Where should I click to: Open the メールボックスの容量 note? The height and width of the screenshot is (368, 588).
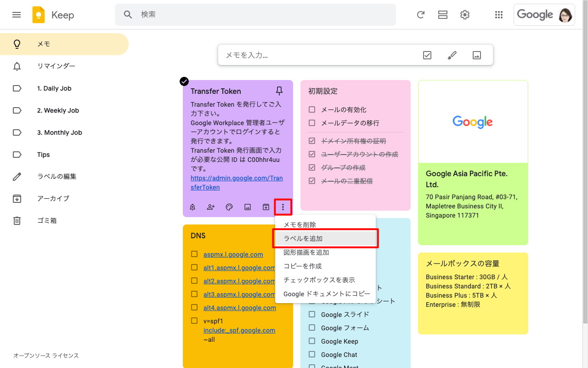coord(473,293)
